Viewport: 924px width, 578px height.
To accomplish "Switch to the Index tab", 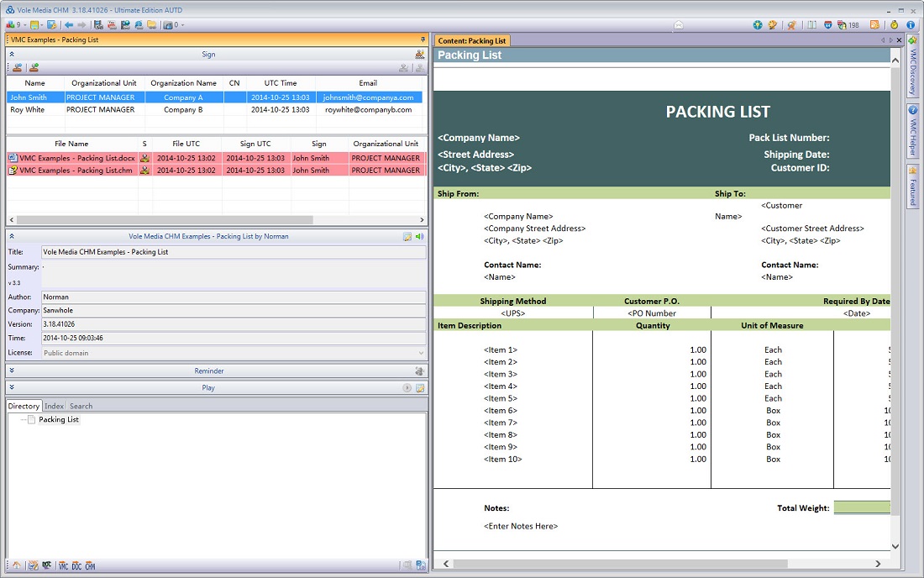I will (x=54, y=406).
